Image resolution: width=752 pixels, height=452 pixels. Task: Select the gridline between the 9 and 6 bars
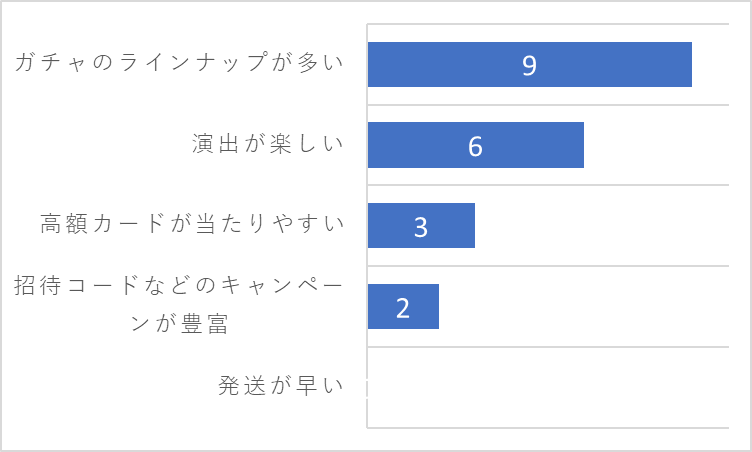click(548, 105)
